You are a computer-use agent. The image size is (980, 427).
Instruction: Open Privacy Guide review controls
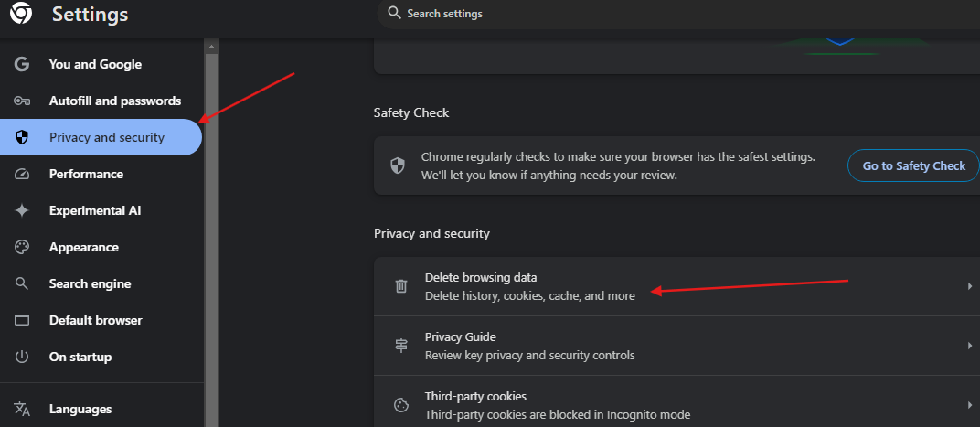676,346
